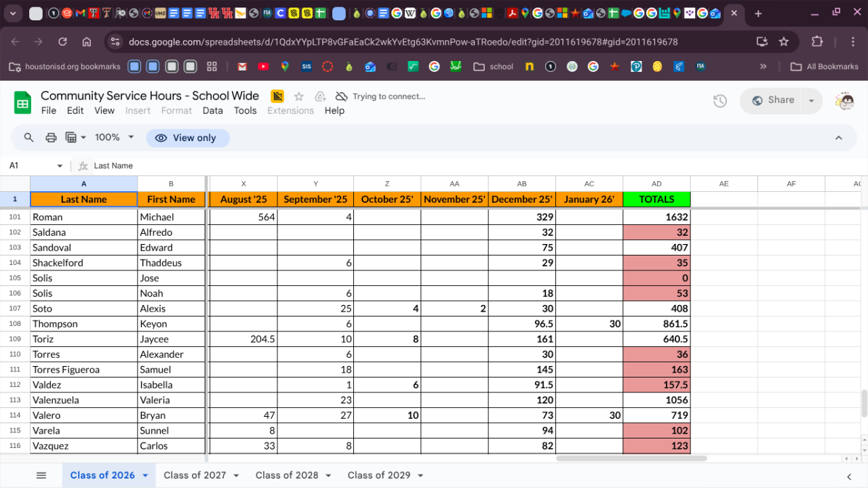Open the apps grid bookmark icon
The width and height of the screenshot is (868, 488).
(x=212, y=66)
